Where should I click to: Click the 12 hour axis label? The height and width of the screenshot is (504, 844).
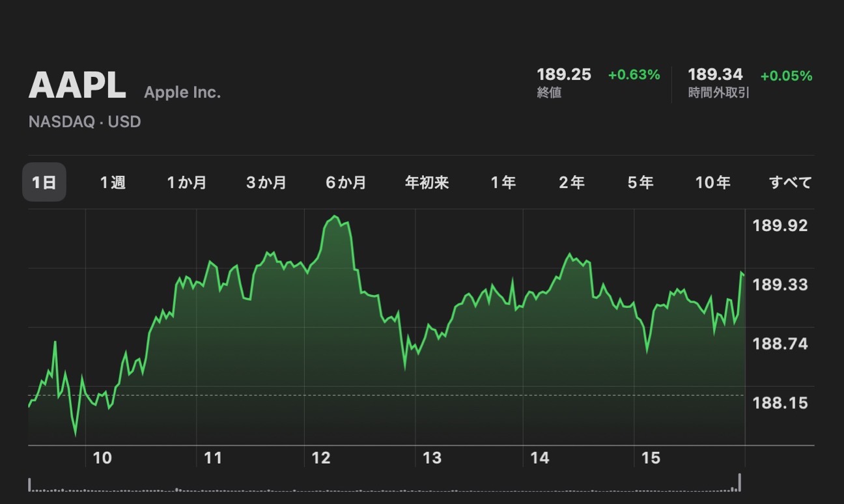tap(321, 458)
